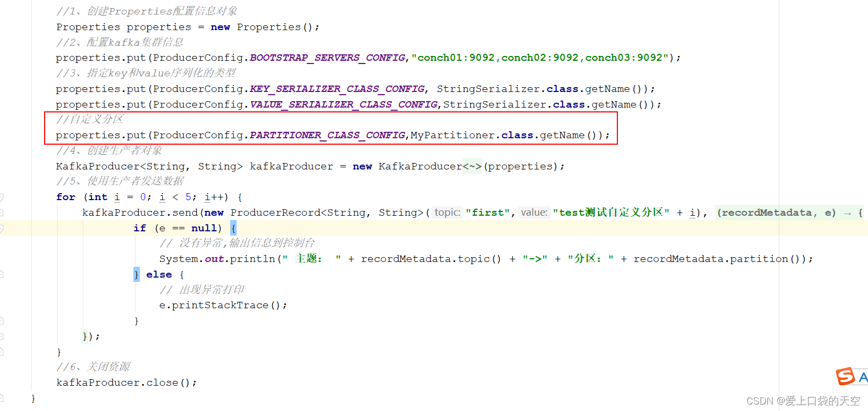Click the comment // 出现异常打印
This screenshot has height=411, width=868.
click(x=202, y=290)
